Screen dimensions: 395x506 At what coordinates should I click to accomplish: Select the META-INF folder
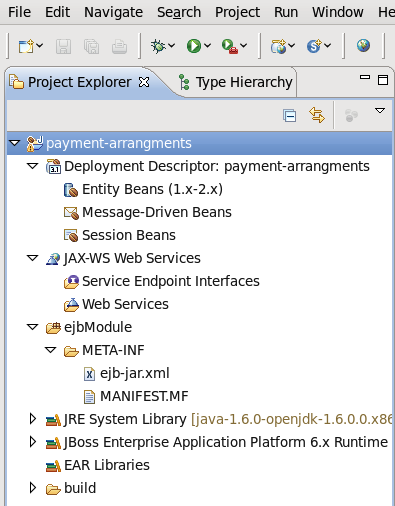113,350
